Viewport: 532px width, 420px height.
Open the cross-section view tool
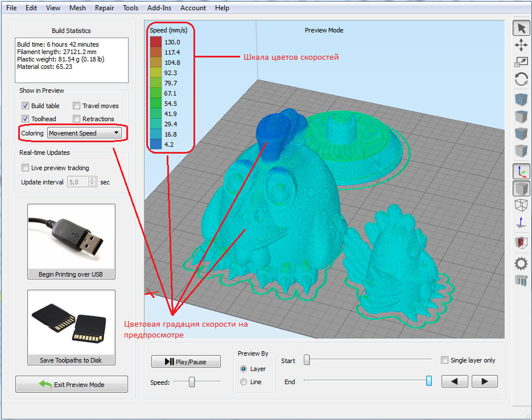pyautogui.click(x=521, y=241)
